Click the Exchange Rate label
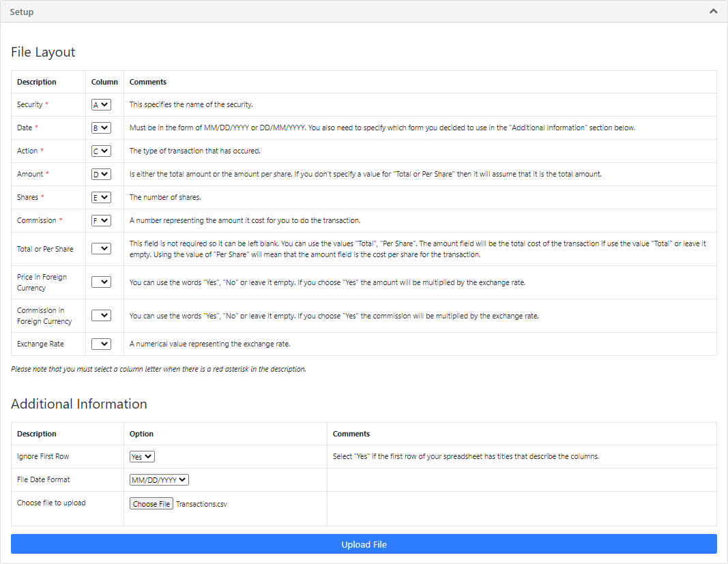 coord(40,344)
